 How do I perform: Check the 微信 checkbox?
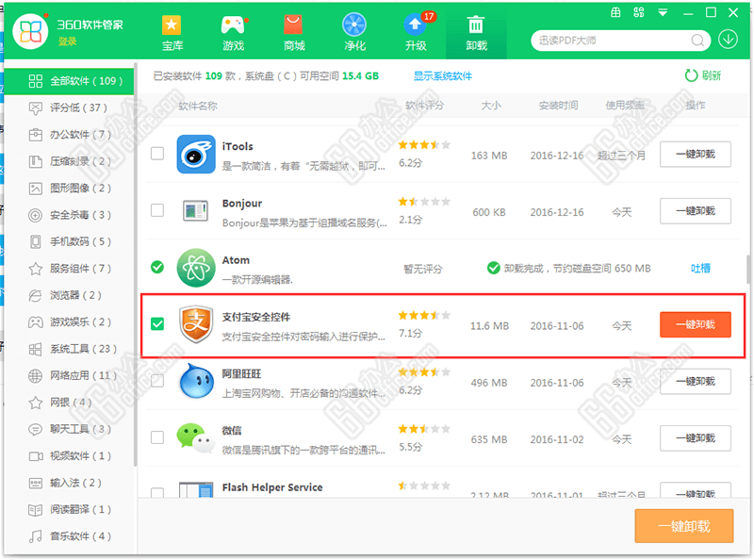157,437
